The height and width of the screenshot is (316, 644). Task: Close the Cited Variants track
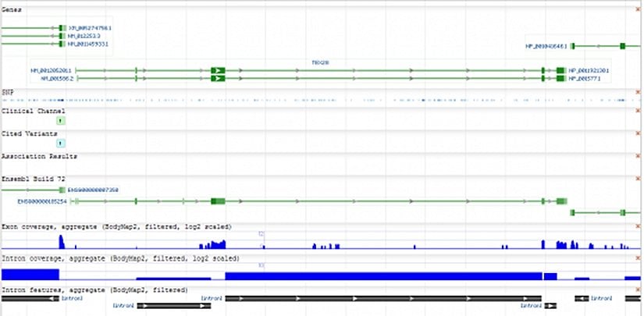638,133
